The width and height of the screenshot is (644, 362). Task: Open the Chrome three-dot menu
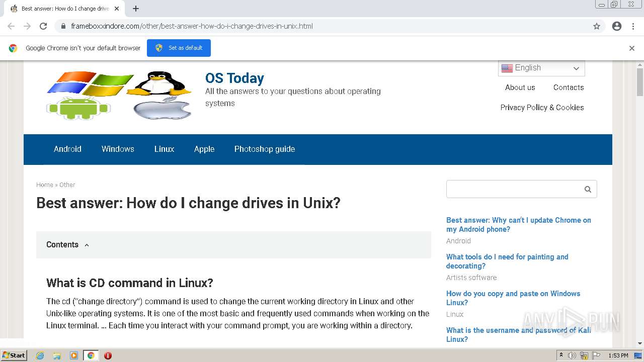(633, 26)
